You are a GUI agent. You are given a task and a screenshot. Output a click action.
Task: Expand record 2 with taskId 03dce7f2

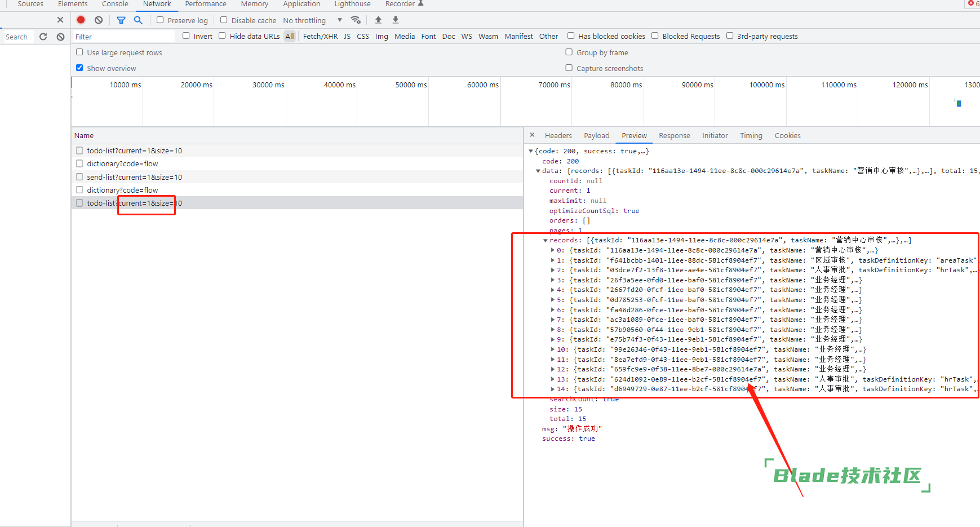553,270
